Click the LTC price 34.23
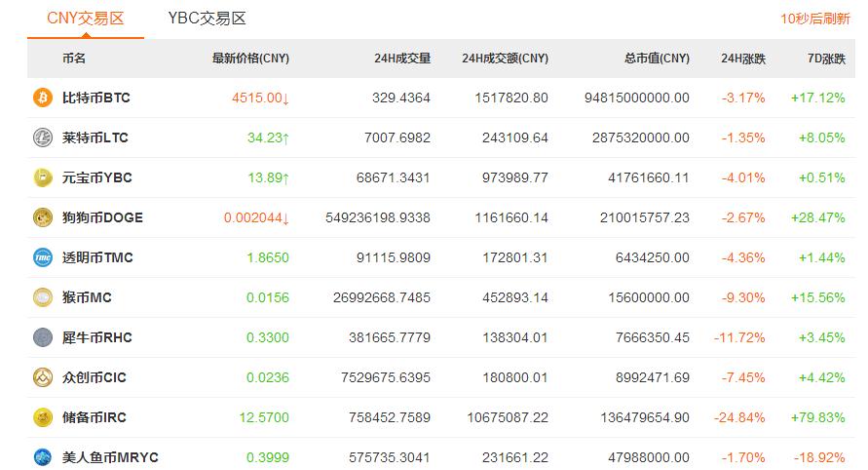The image size is (868, 470). pos(268,138)
